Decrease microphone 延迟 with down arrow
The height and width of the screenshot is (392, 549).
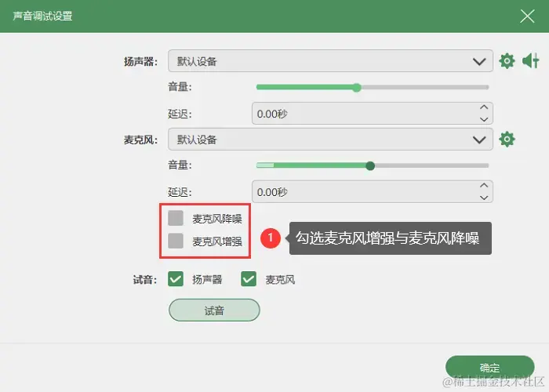[x=484, y=198]
